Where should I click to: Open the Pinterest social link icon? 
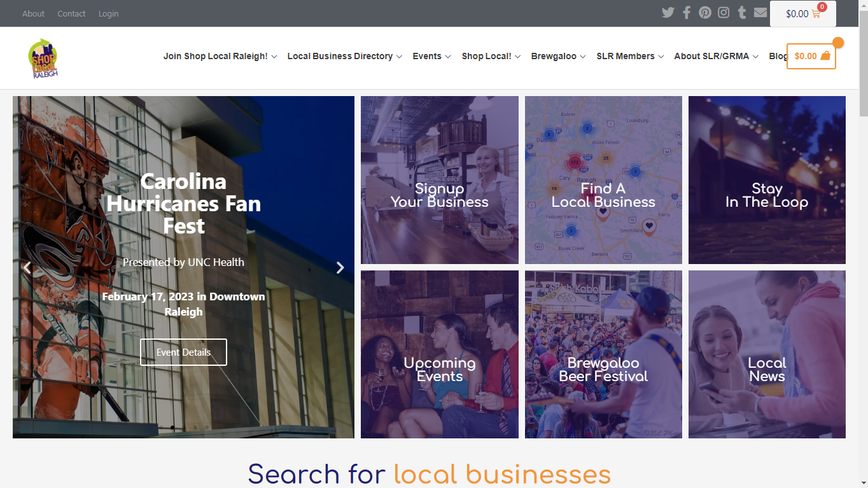705,13
